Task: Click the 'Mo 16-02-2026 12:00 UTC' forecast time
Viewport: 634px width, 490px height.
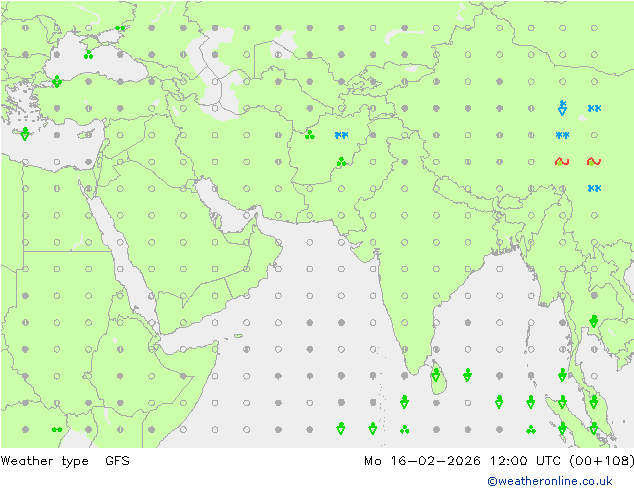Action: [x=463, y=461]
